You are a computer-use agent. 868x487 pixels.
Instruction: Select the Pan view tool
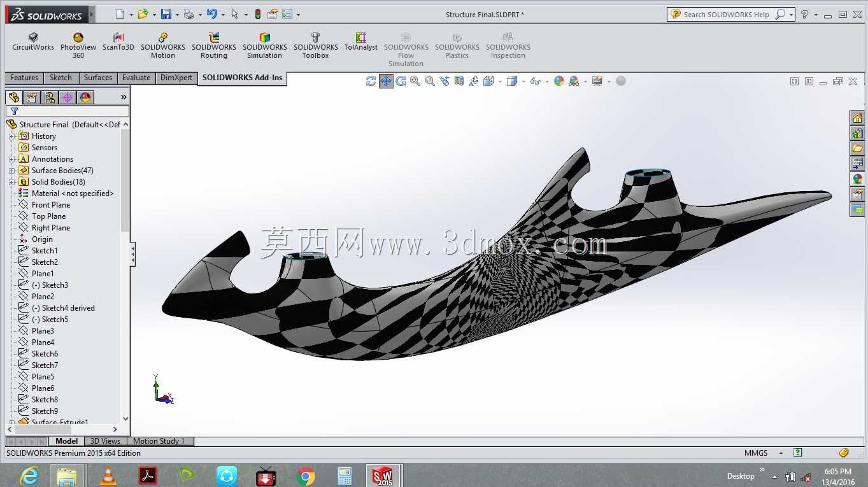[386, 81]
